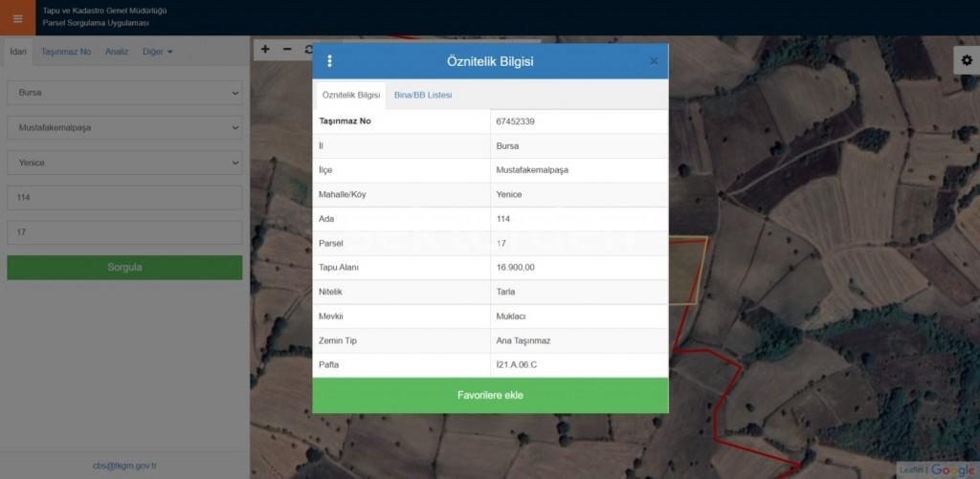Open the dialog's three-dot options menu
This screenshot has height=479, width=980.
click(330, 61)
